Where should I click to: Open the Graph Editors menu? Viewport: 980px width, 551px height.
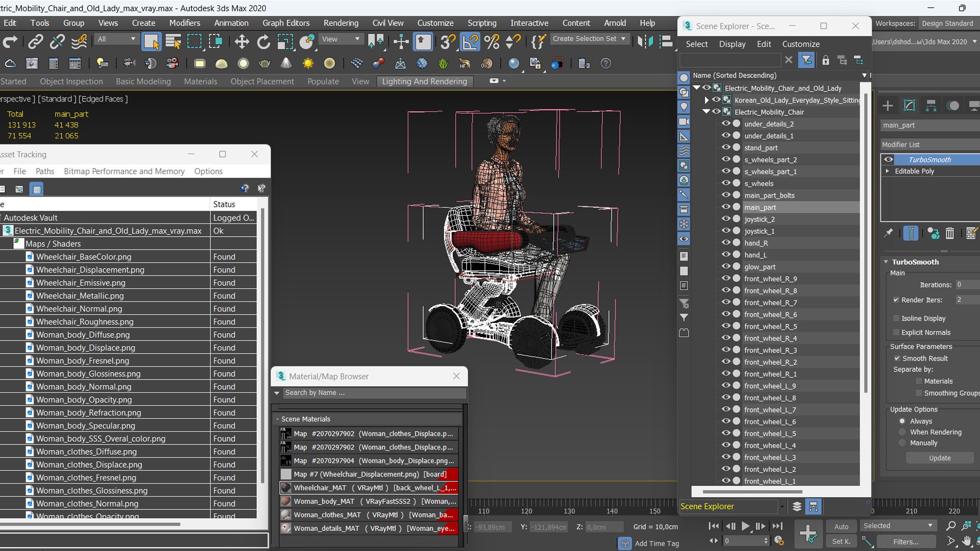click(286, 23)
